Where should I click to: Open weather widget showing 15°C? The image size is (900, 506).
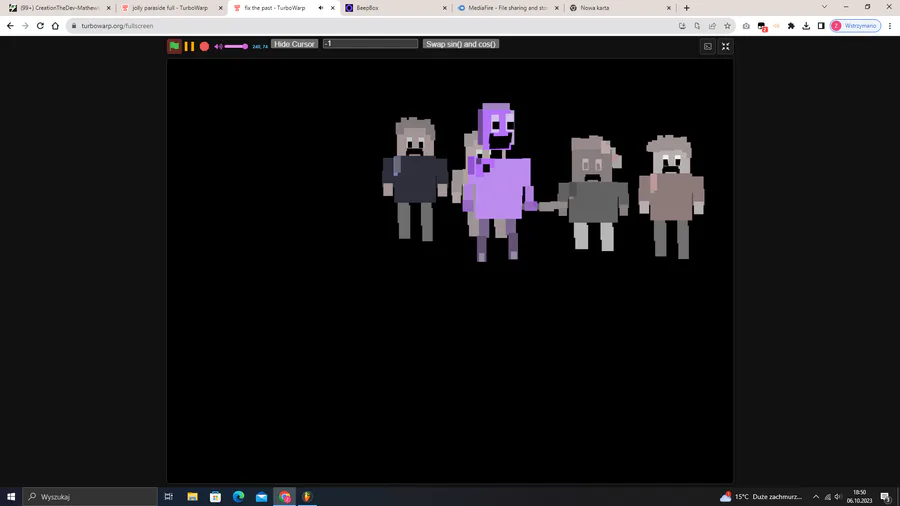(x=761, y=497)
